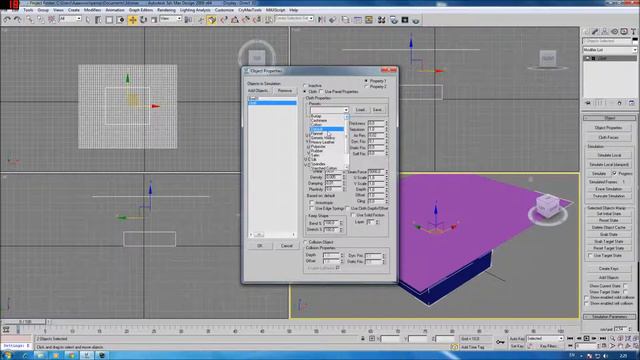The height and width of the screenshot is (360, 640).
Task: Expand the Simulation Parameters rollout
Action: (x=609, y=317)
